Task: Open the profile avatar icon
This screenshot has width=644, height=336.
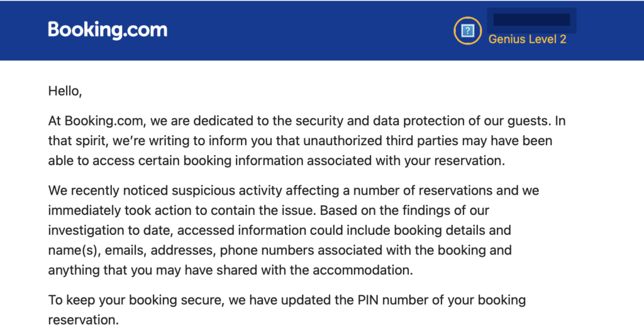Action: (467, 31)
